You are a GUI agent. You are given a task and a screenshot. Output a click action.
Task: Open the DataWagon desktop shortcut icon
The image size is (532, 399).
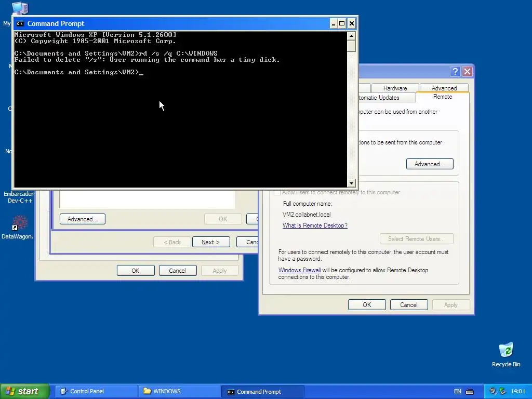point(19,223)
